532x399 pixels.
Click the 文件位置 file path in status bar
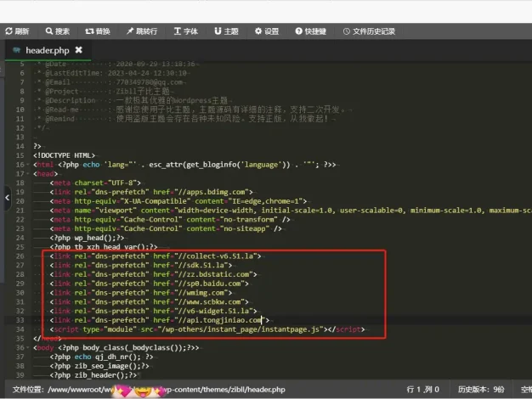click(149, 390)
